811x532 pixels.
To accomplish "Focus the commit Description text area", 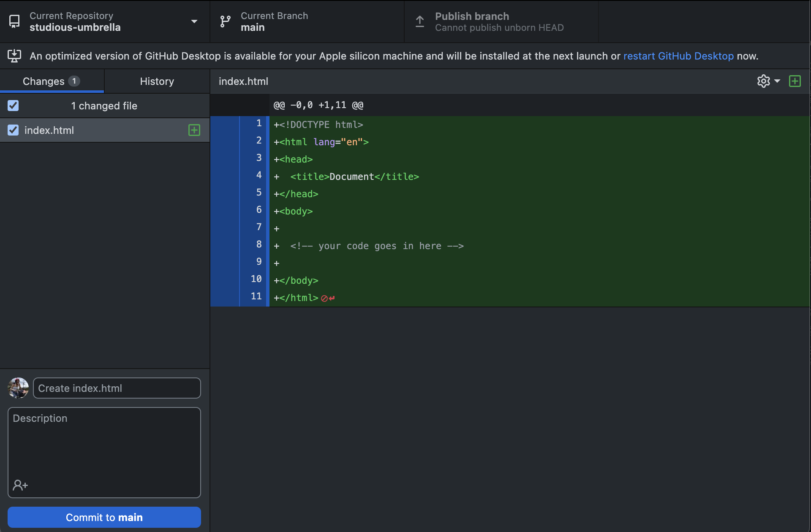I will click(104, 452).
